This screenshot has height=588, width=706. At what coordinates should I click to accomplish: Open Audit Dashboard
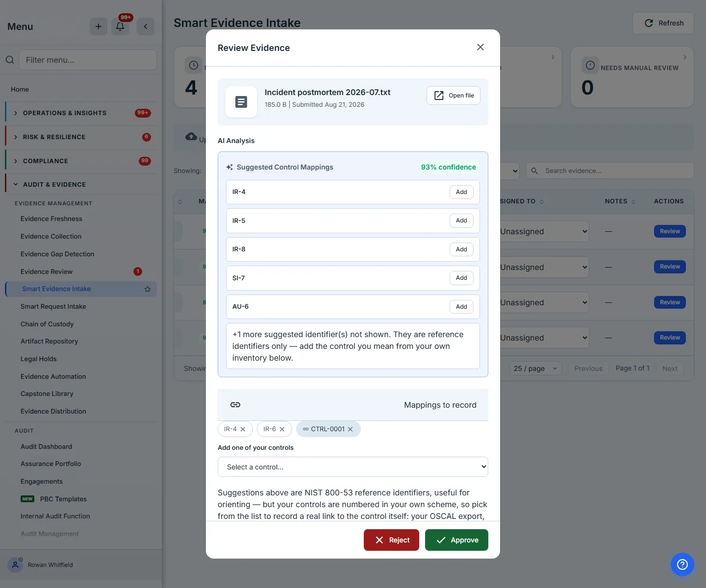point(47,447)
